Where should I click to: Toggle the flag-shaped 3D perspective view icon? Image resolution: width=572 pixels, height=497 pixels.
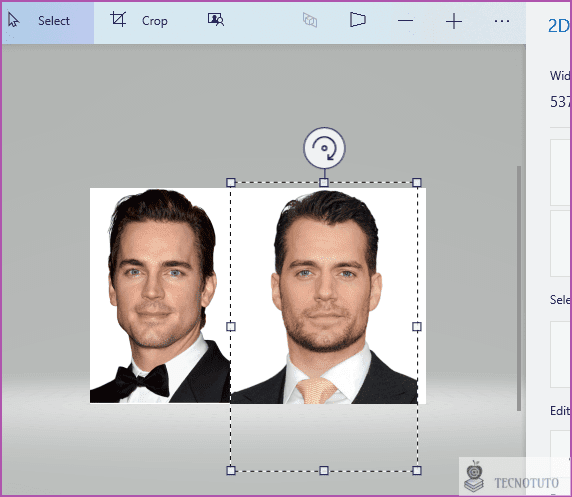point(357,20)
